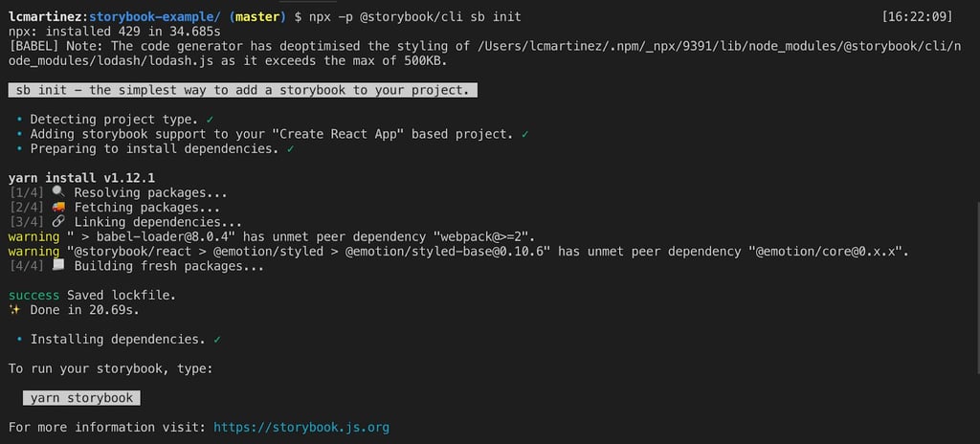The height and width of the screenshot is (444, 980).
Task: Click the checkmark after Installing dependencies
Action: 217,339
